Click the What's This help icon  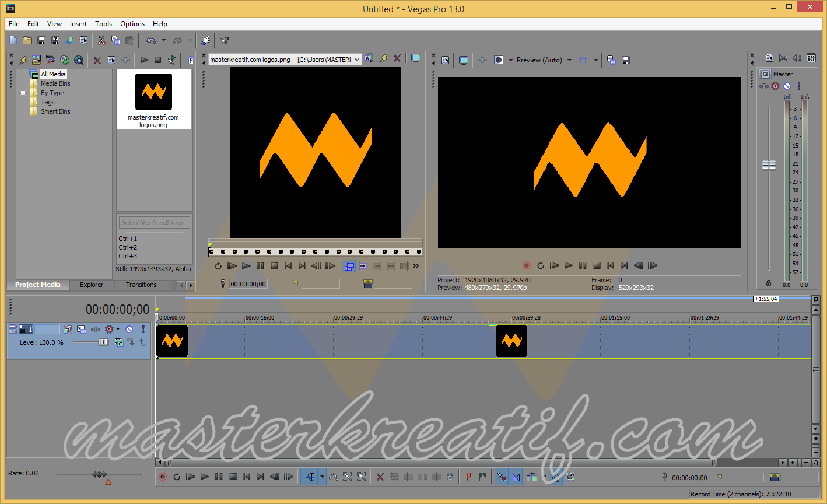225,40
